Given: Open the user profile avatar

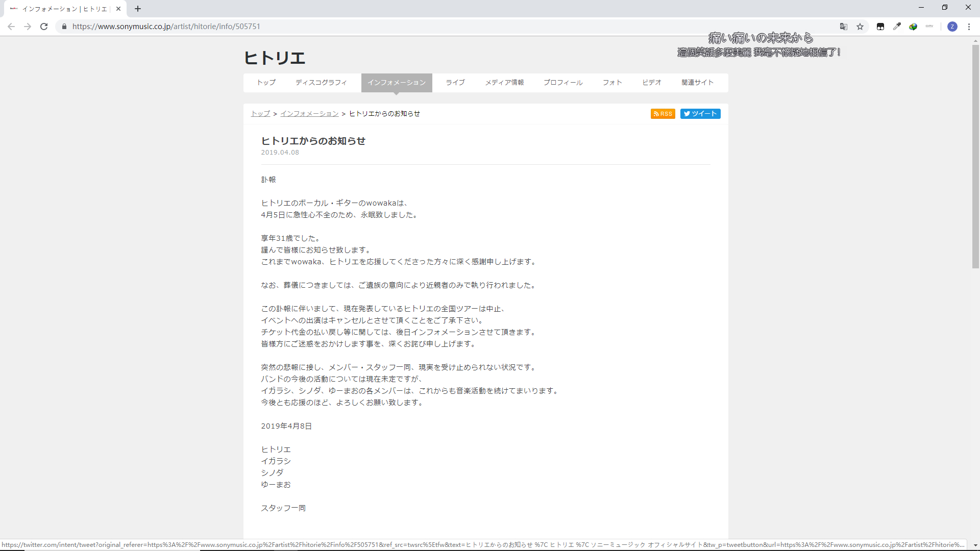Looking at the screenshot, I should 952,27.
